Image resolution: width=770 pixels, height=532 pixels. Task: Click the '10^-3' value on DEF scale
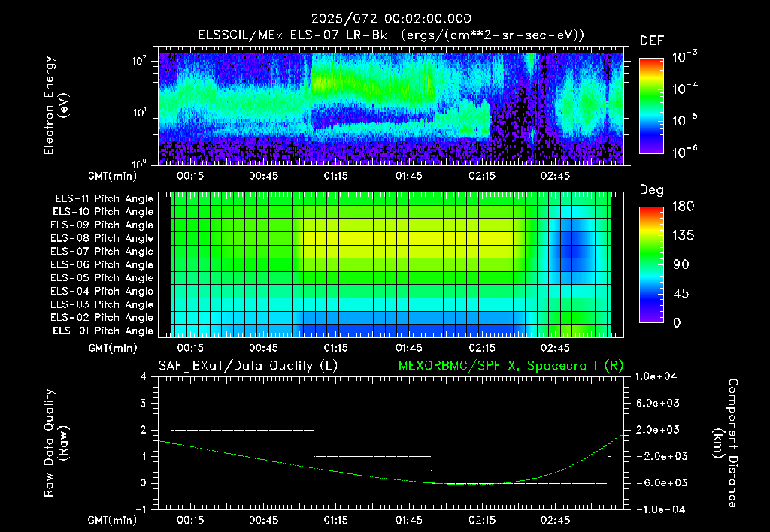684,56
